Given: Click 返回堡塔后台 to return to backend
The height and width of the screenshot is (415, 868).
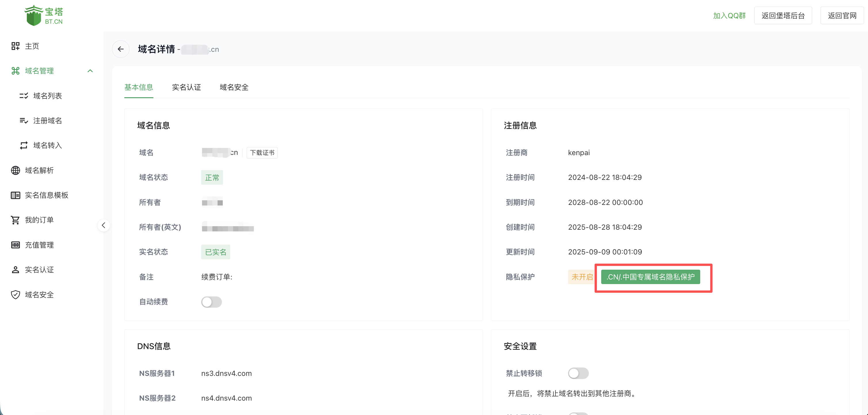Looking at the screenshot, I should (x=783, y=15).
